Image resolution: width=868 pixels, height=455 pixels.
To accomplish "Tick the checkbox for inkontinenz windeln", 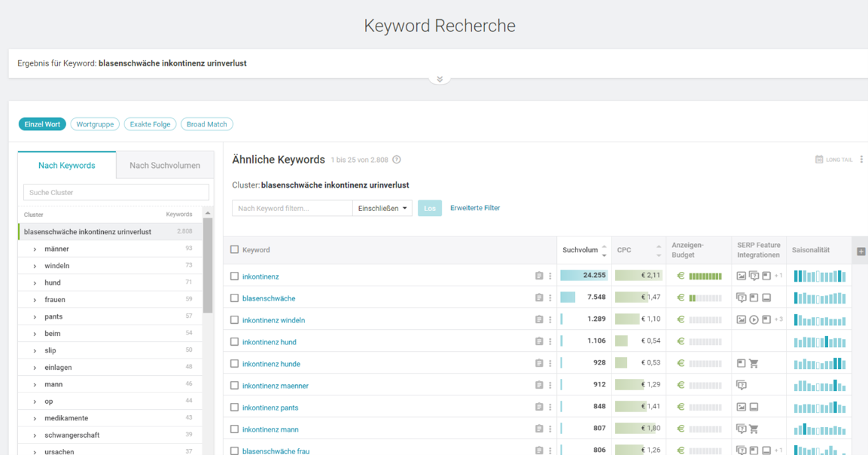I will 234,320.
